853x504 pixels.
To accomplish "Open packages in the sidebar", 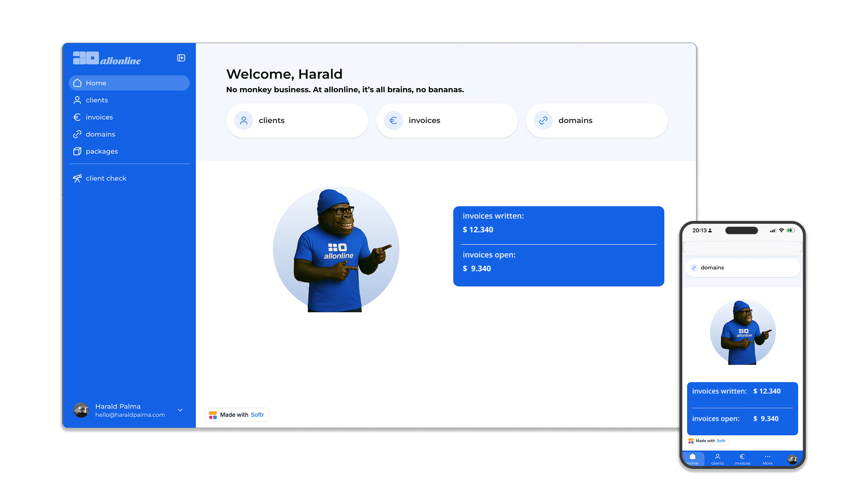I will click(129, 151).
